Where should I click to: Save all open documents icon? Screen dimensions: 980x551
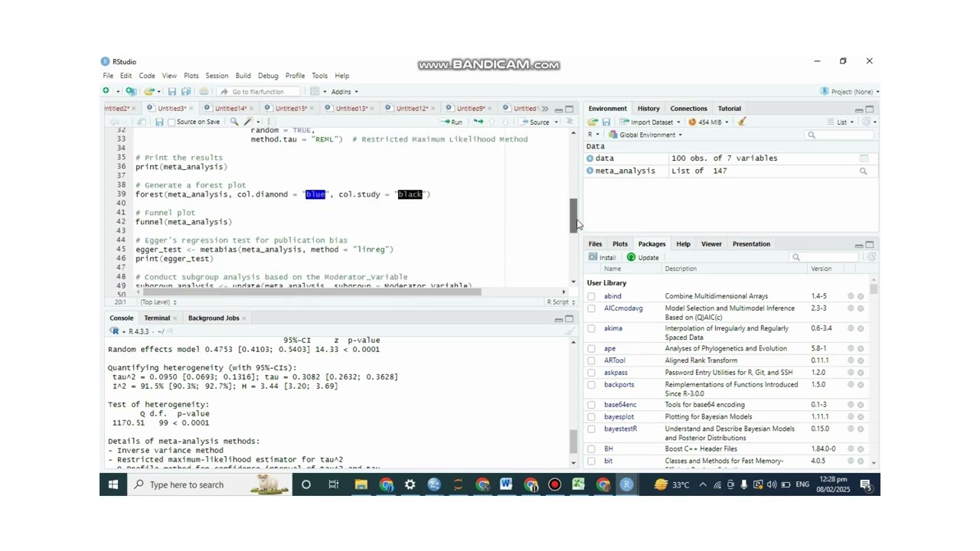[x=185, y=91]
